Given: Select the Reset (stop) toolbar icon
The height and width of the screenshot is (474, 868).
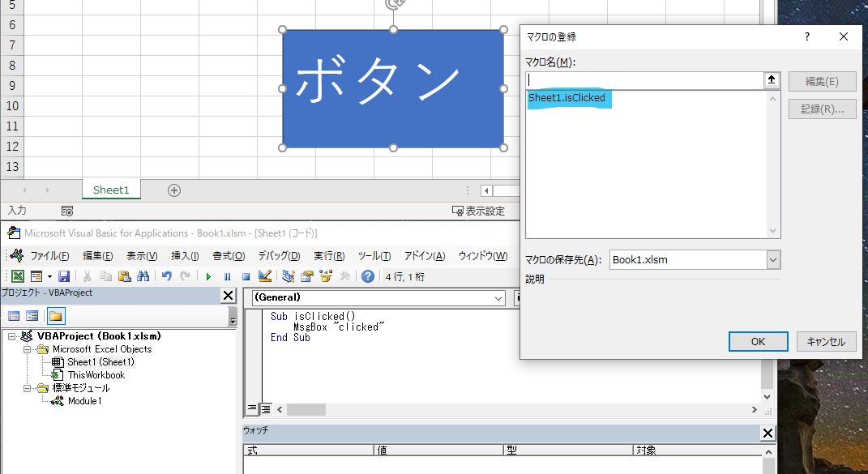Looking at the screenshot, I should click(x=245, y=275).
